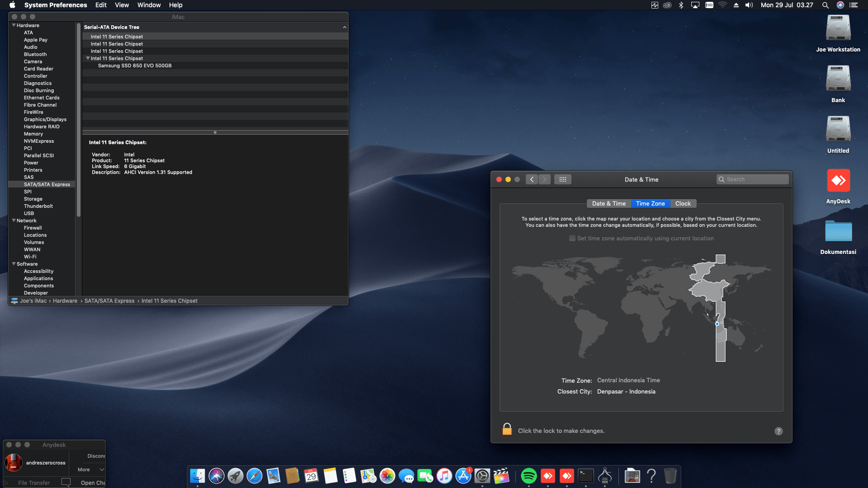Viewport: 868px width, 488px height.
Task: Open Calendar icon showing 29
Action: (x=311, y=476)
